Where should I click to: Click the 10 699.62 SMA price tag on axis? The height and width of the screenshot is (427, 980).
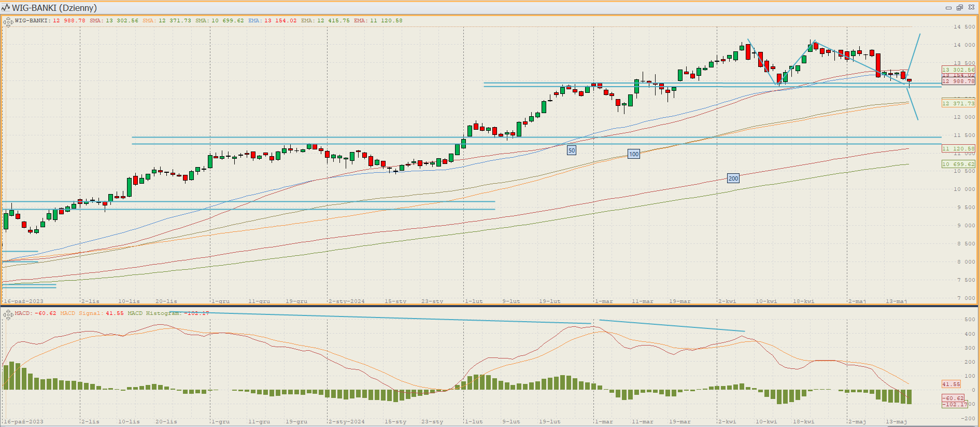tap(958, 164)
